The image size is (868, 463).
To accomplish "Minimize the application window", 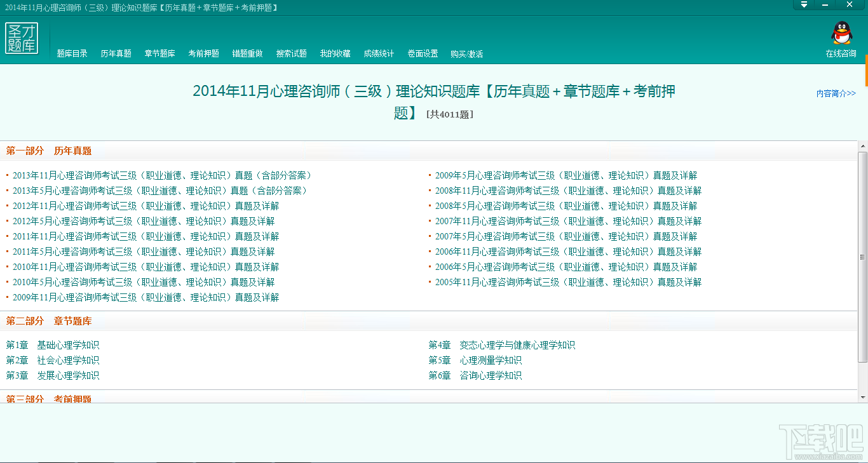I will [826, 4].
